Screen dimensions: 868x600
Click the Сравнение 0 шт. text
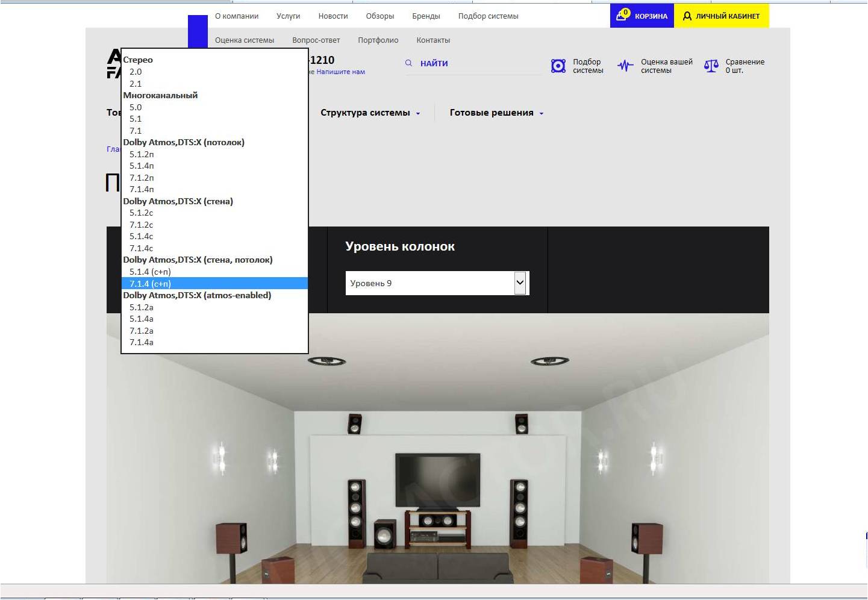pos(745,66)
